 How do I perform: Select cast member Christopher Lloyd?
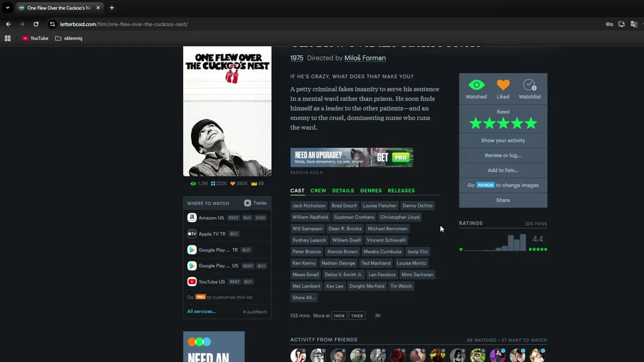[399, 217]
